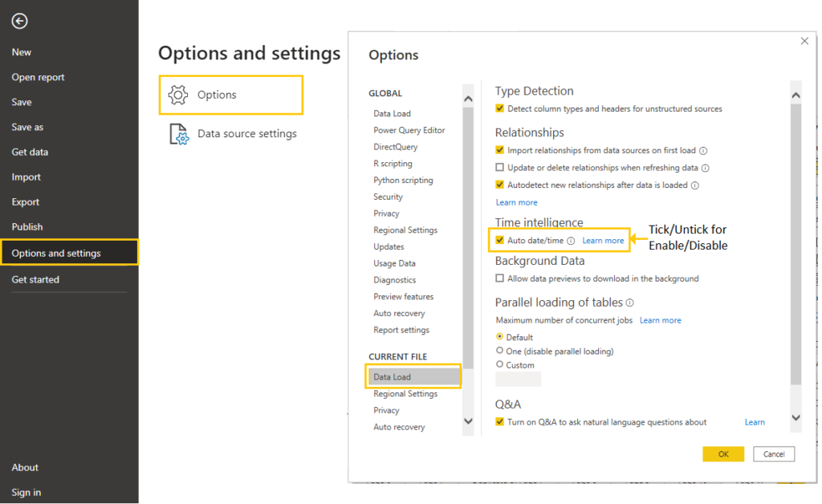Open DirectQuery settings page
This screenshot has width=822, height=504.
(393, 146)
